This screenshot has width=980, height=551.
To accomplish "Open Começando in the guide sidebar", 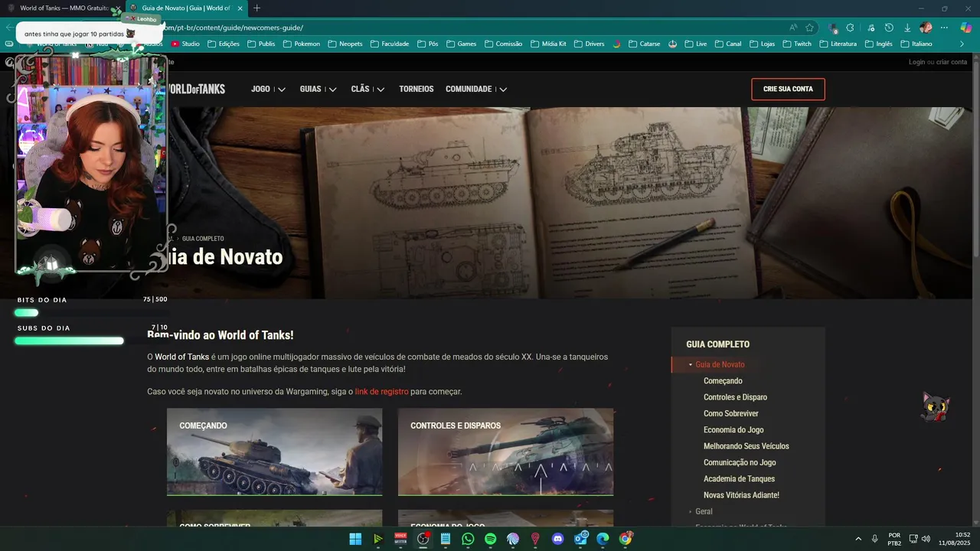I will (x=723, y=381).
